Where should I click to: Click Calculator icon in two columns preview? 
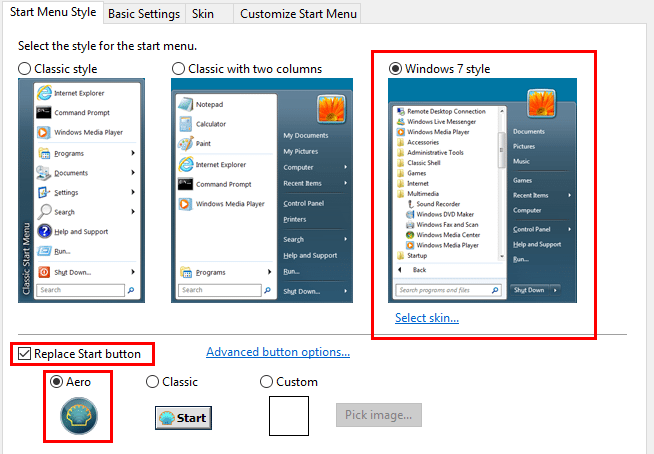click(x=186, y=124)
